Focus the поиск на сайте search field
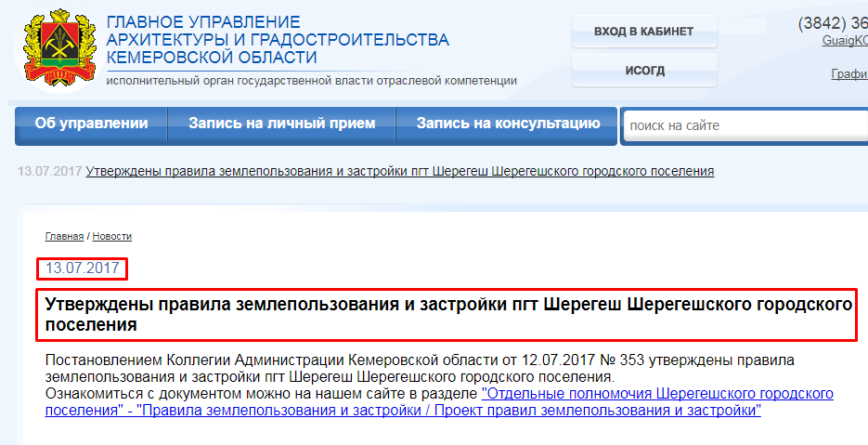The height and width of the screenshot is (445, 868). point(745,125)
